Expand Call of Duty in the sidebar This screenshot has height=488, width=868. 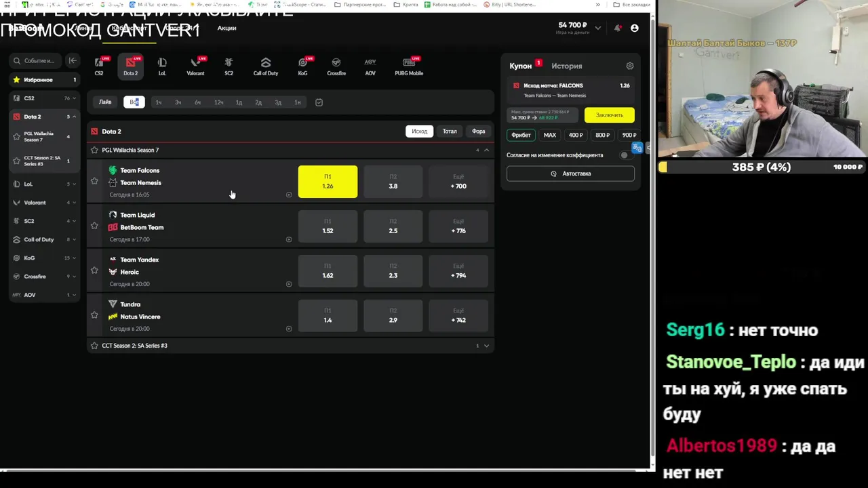pos(74,239)
